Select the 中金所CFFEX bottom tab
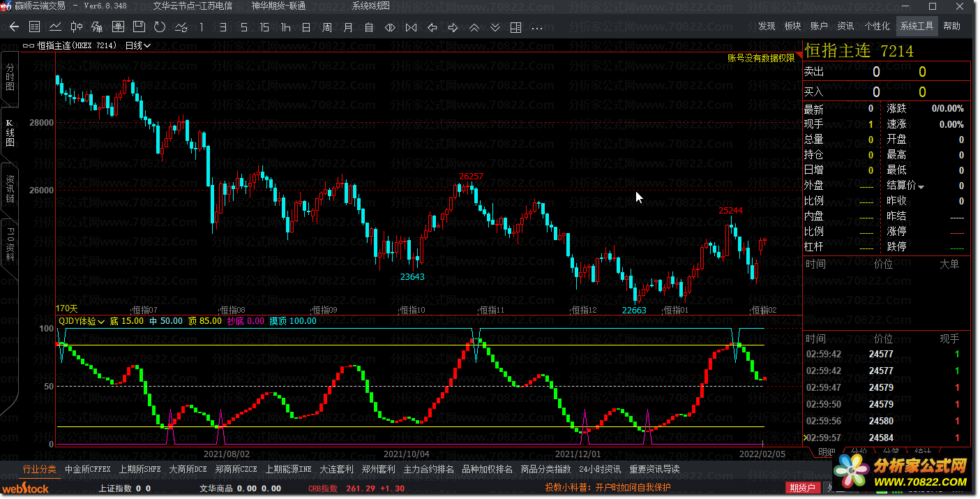 88,469
